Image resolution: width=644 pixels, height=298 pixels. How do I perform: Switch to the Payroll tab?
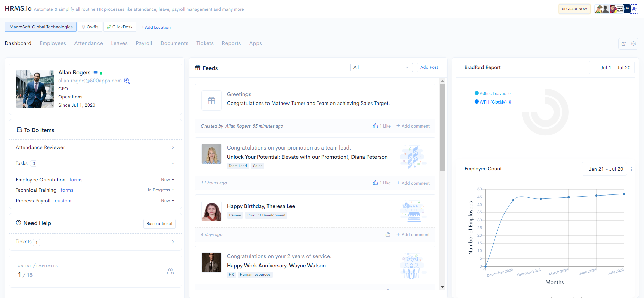coord(144,43)
